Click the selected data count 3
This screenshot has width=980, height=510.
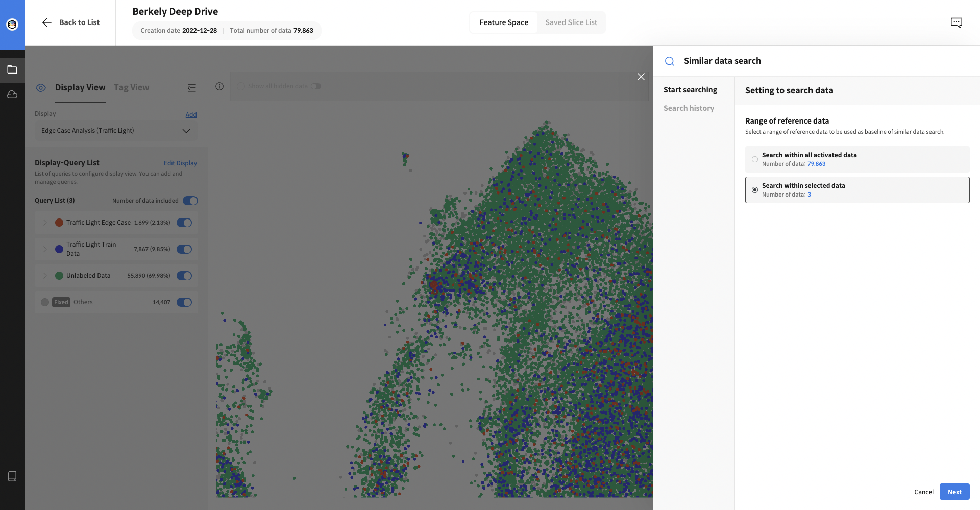point(809,195)
